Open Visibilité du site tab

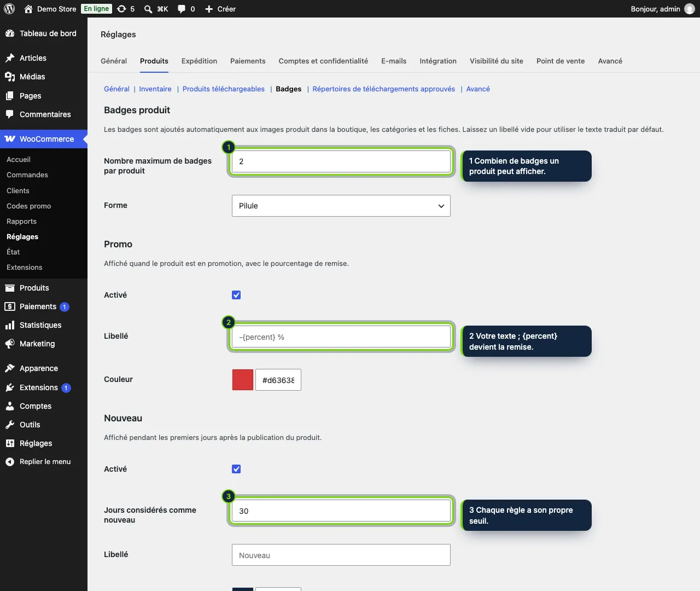coord(497,61)
